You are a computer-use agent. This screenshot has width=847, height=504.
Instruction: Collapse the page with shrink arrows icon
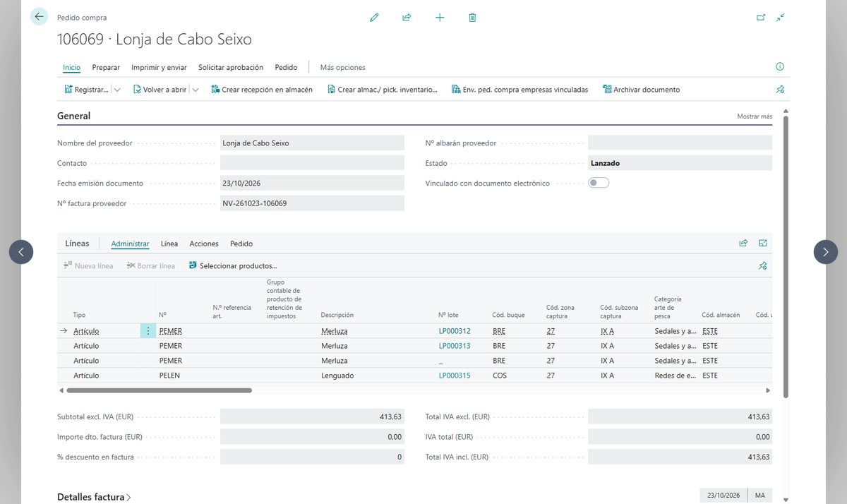[x=780, y=18]
